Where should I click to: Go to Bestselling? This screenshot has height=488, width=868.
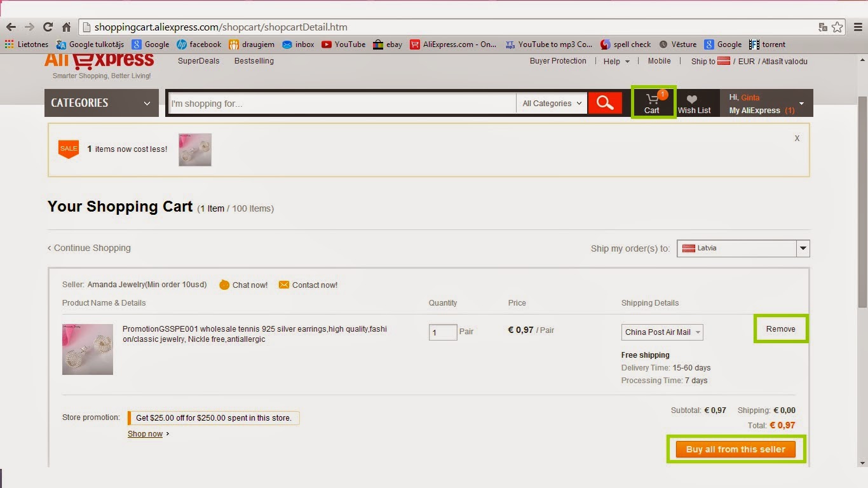[254, 61]
